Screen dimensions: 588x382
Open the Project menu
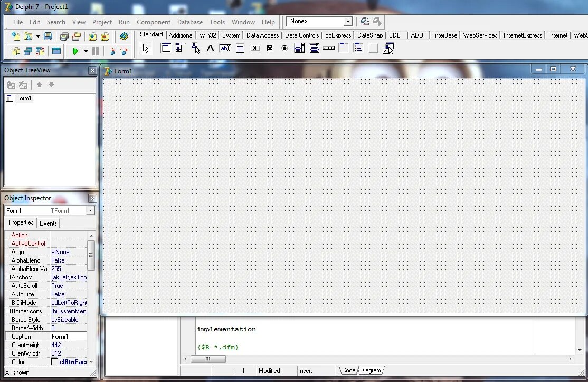tap(102, 22)
